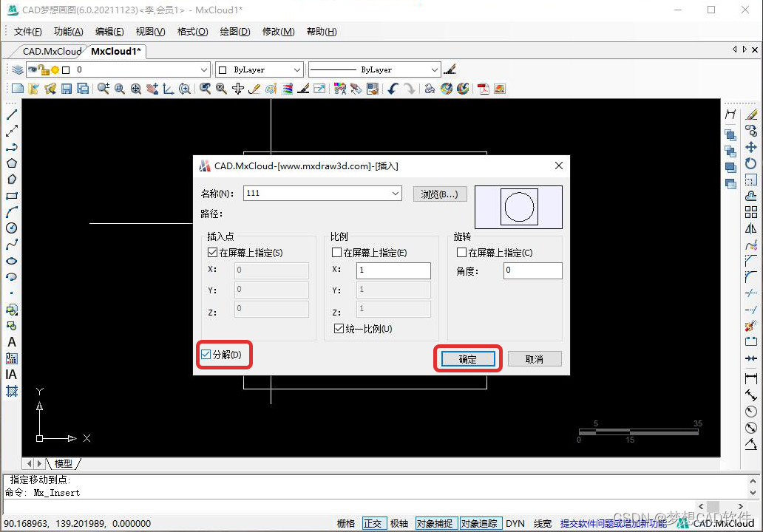763x532 pixels.
Task: Select the Offset tool
Action: 751,196
